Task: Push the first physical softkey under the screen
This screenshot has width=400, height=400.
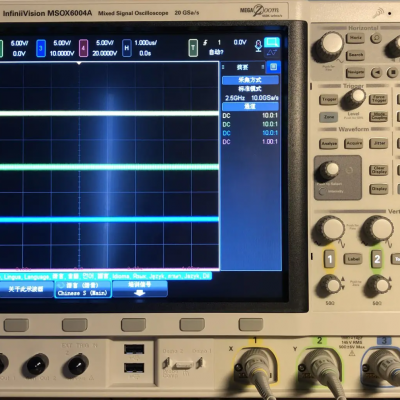Action: [16, 325]
